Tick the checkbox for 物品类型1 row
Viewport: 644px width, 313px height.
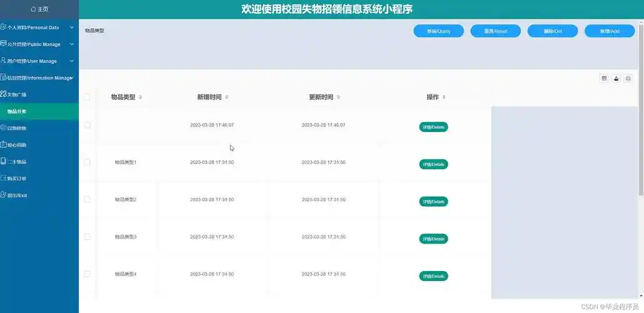[87, 162]
